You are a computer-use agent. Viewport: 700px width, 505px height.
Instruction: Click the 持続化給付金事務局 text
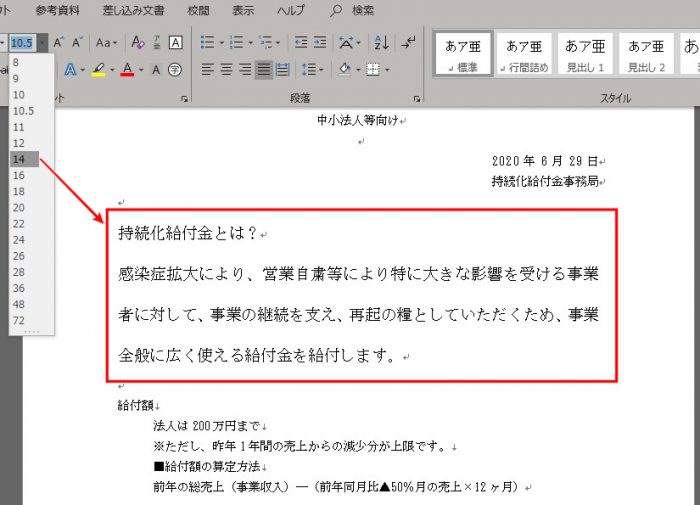click(545, 181)
